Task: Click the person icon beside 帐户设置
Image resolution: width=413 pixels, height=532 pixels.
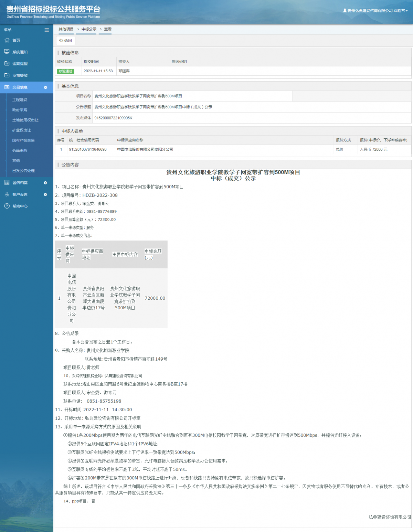Action: click(x=7, y=194)
